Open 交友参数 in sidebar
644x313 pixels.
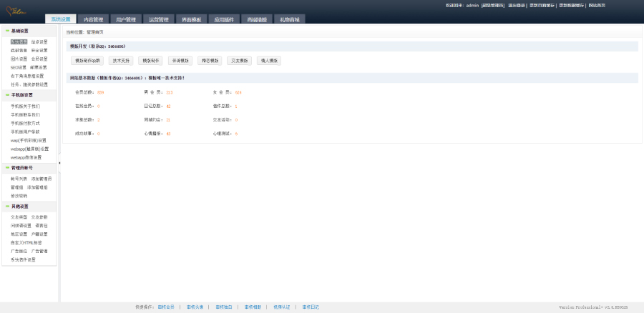tap(39, 217)
